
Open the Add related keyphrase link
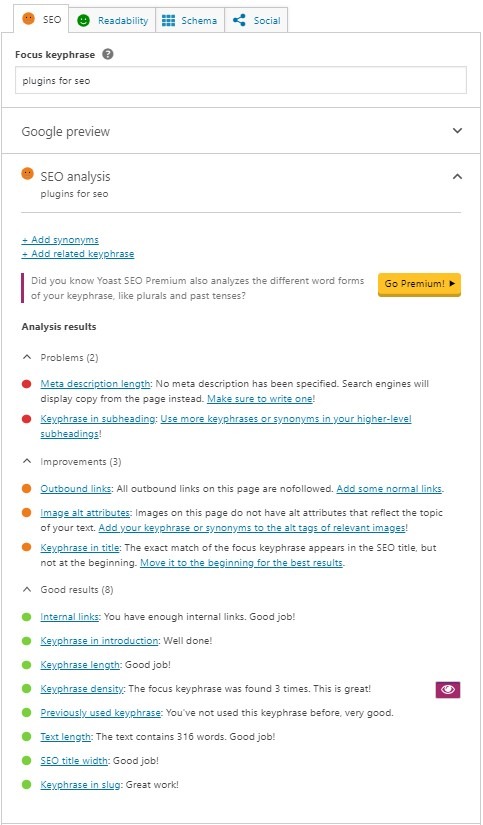78,254
